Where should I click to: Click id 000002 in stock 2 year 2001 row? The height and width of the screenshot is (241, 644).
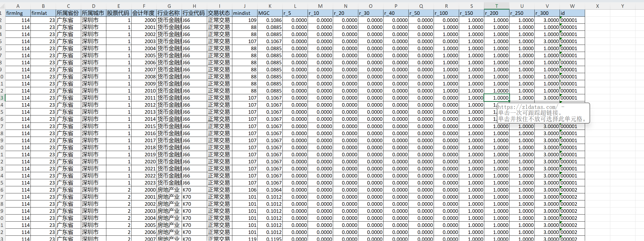pos(572,197)
